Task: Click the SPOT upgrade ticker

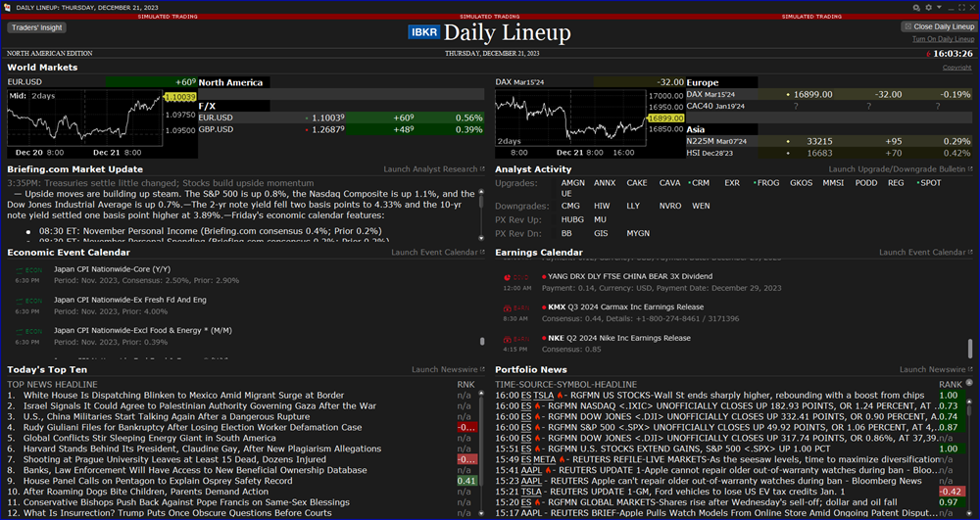Action: [931, 183]
